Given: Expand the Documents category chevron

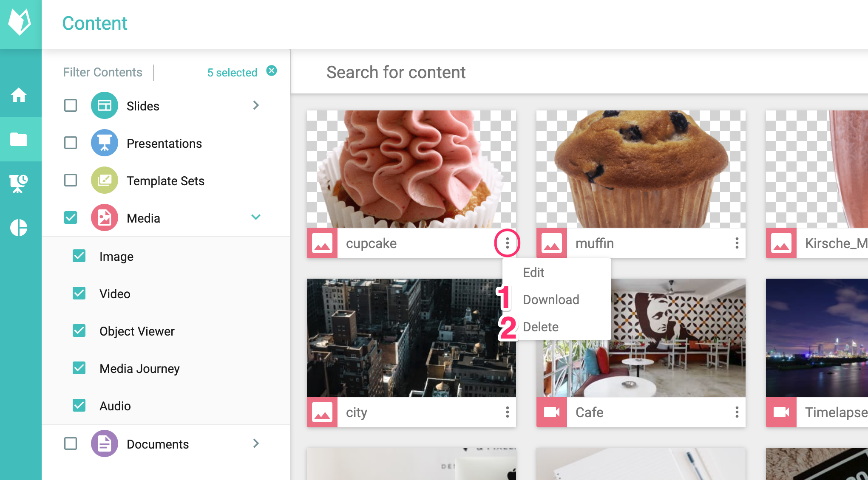Looking at the screenshot, I should (256, 443).
